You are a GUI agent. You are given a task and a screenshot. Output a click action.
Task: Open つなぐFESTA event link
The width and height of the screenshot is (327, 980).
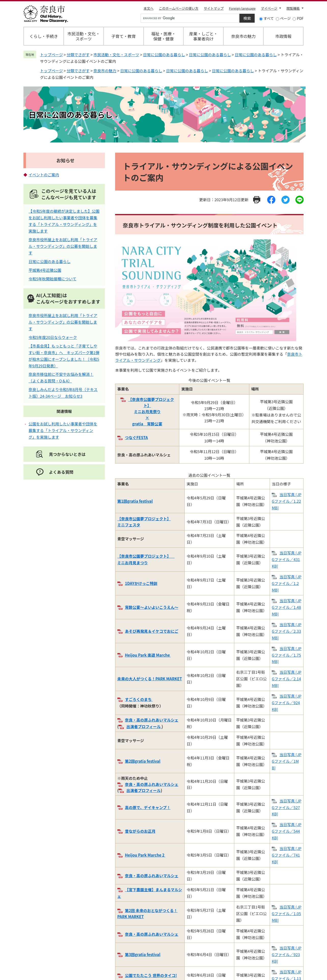click(136, 438)
